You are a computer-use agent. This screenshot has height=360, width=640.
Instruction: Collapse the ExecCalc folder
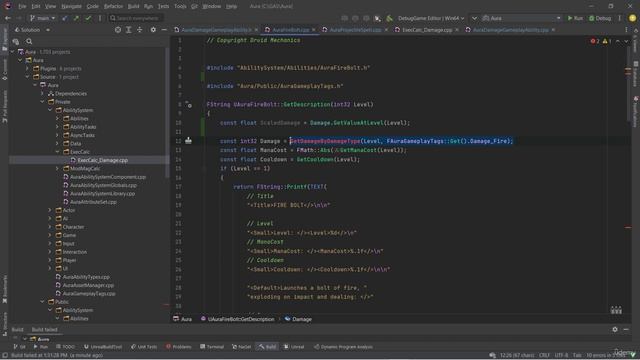(x=58, y=152)
